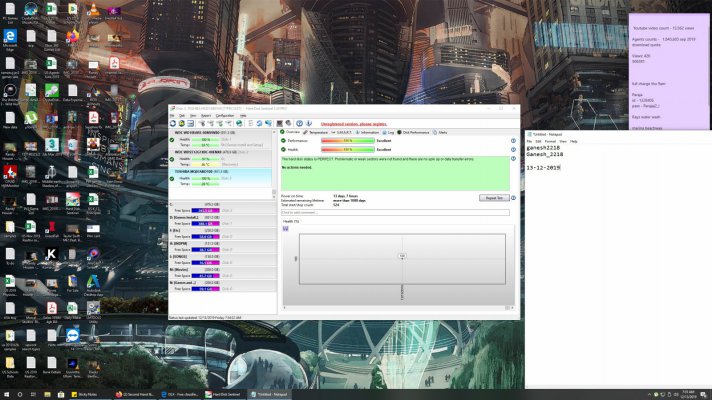Click the Health 100% bar in Overview

(x=348, y=149)
